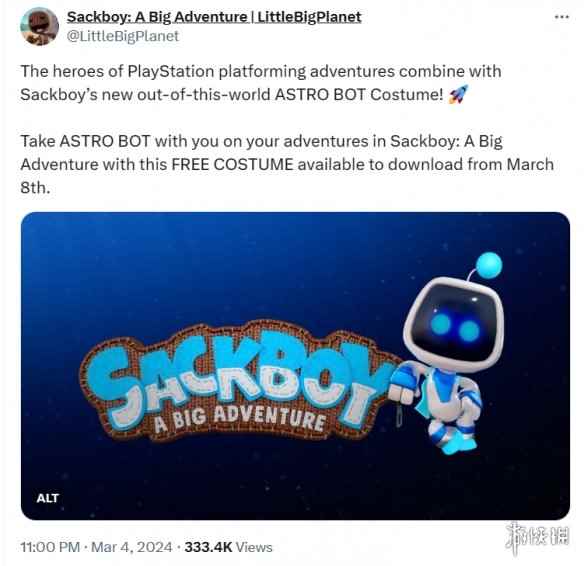Click the Mar 4, 2024 date
584x566 pixels.
[131, 547]
